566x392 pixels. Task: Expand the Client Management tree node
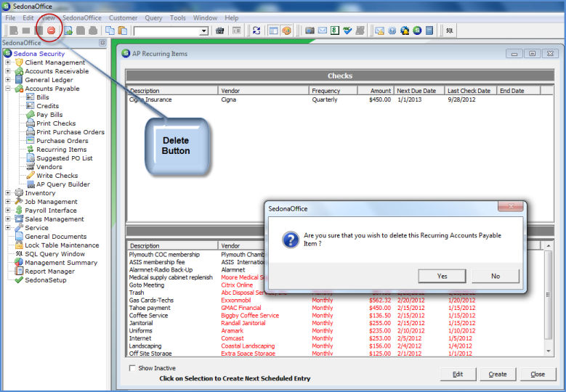click(x=8, y=62)
